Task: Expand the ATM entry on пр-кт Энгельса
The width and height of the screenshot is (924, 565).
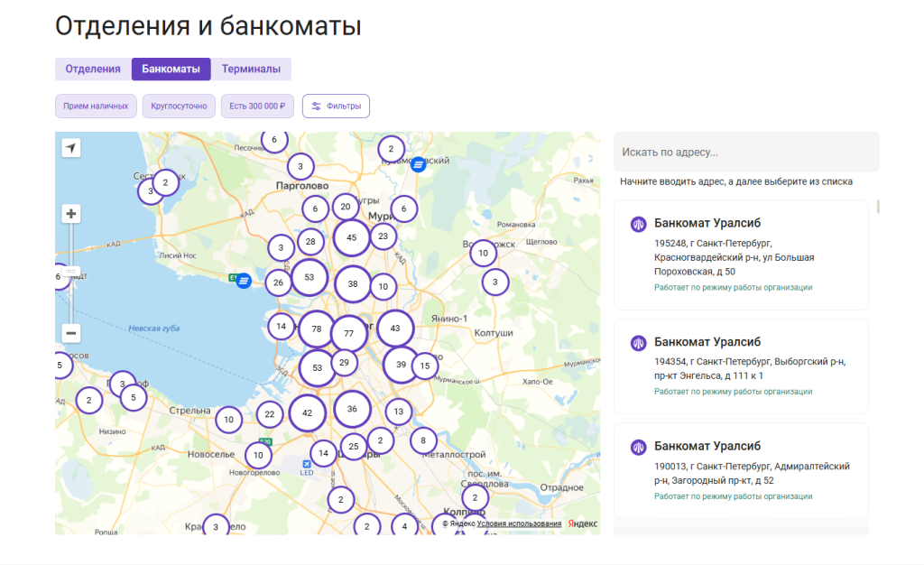Action: [x=741, y=366]
